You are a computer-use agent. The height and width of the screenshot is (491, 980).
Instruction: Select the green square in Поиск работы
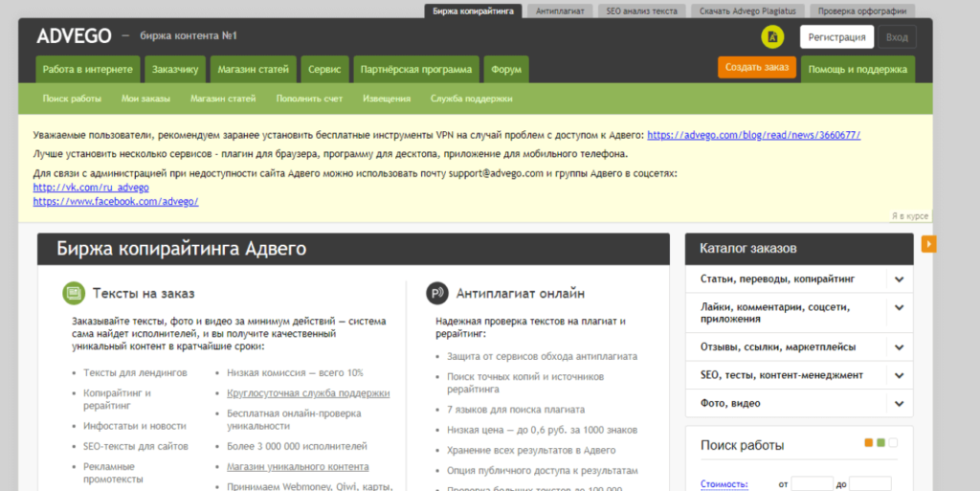point(880,443)
